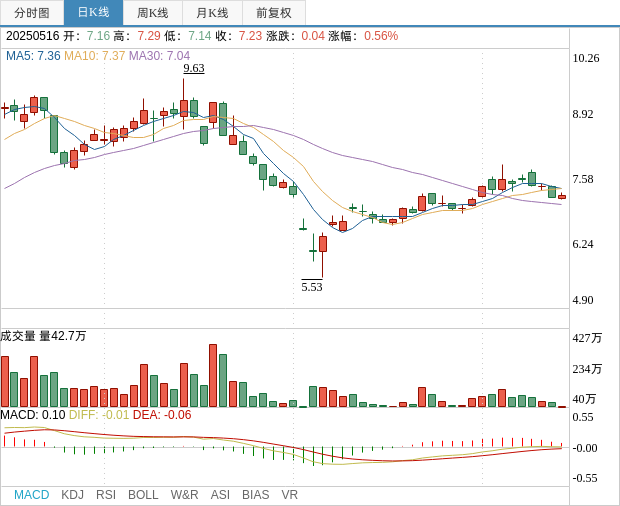Click the 427万 volume axis label
The height and width of the screenshot is (506, 620).
[x=587, y=338]
